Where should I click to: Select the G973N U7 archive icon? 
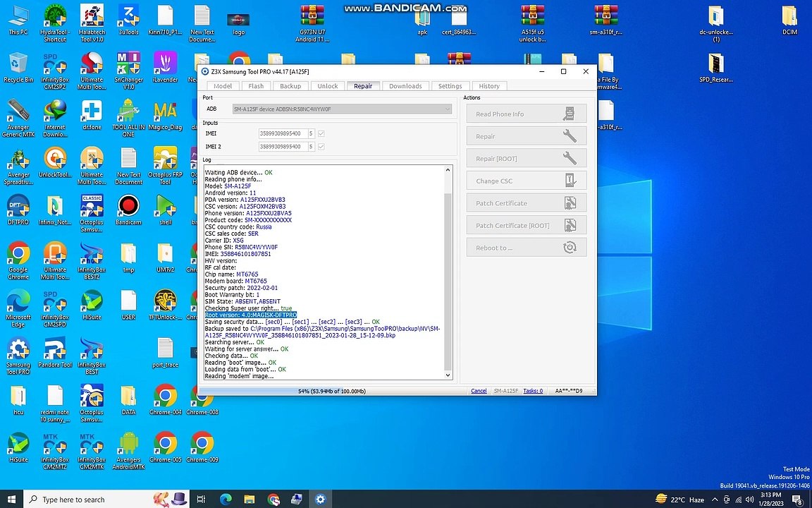tap(312, 23)
